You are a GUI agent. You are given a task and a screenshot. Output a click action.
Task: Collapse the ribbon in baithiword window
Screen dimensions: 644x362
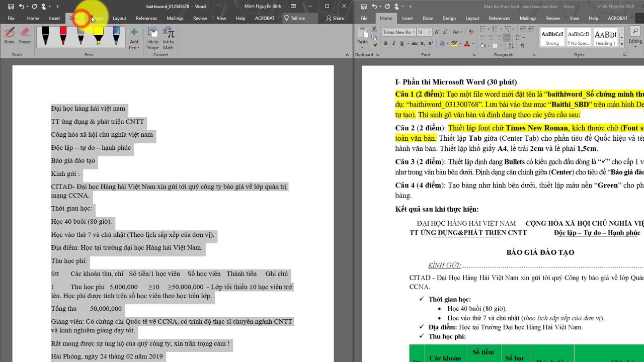347,54
